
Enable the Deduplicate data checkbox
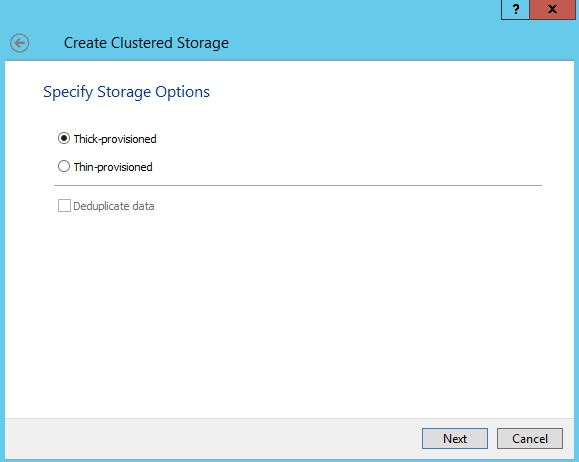64,206
